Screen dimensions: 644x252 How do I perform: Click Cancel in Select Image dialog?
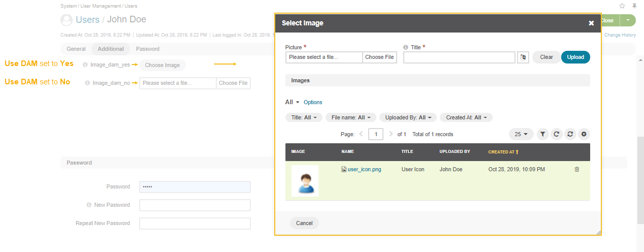[304, 223]
